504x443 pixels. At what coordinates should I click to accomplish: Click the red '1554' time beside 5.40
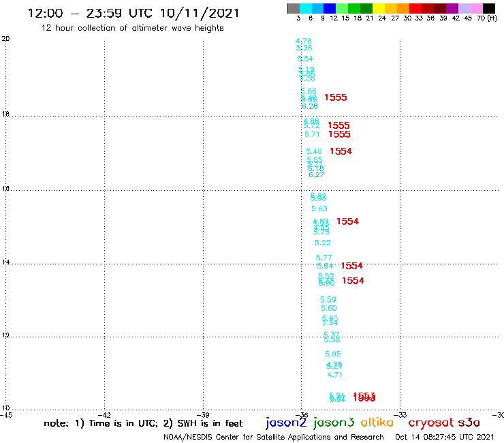(x=341, y=151)
